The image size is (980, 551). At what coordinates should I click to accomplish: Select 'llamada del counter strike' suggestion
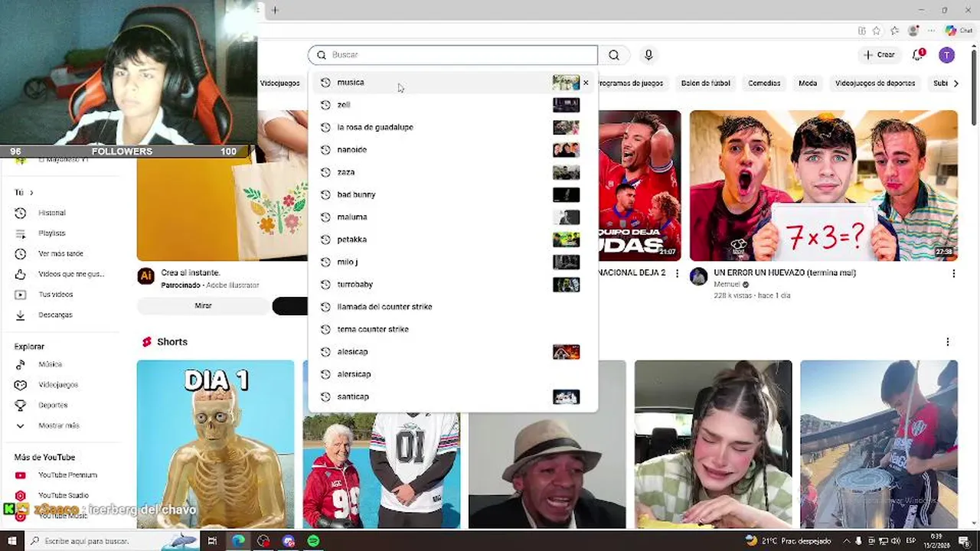tap(453, 307)
